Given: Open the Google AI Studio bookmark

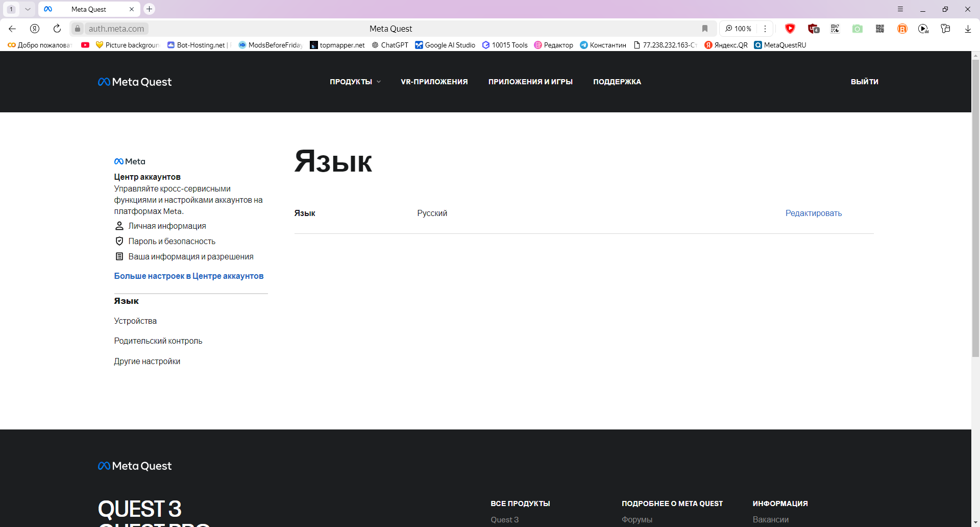Looking at the screenshot, I should (445, 45).
